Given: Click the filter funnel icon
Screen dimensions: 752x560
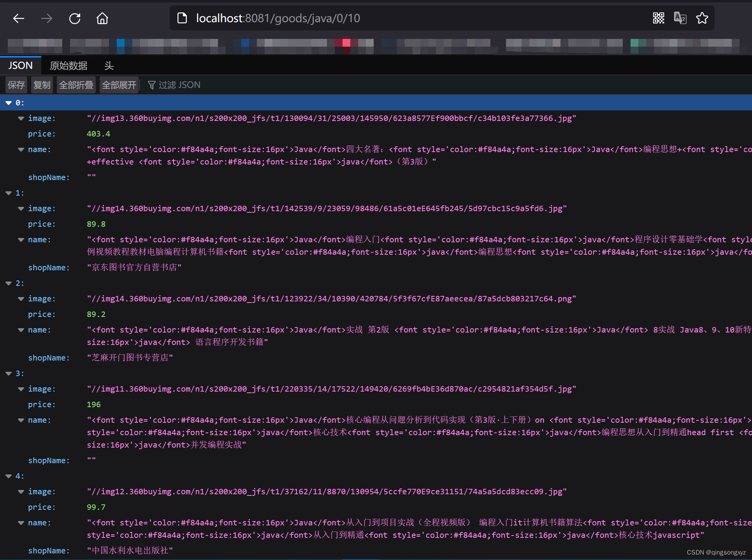Looking at the screenshot, I should point(152,85).
